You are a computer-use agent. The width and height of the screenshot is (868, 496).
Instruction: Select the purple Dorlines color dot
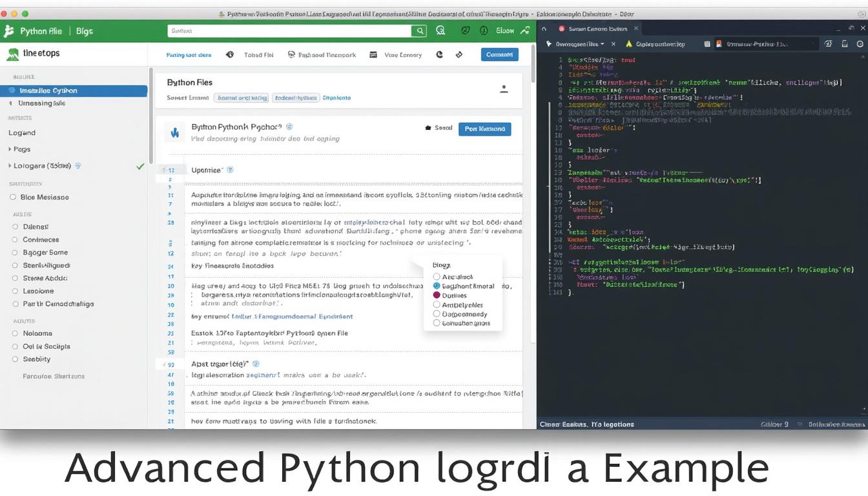coord(436,295)
